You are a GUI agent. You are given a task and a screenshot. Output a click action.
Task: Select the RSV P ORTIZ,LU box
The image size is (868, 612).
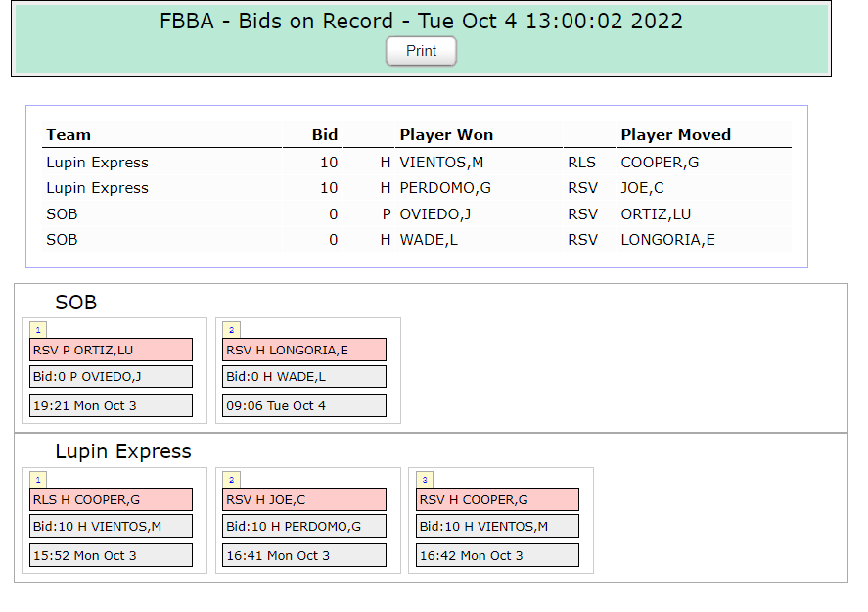pos(111,350)
